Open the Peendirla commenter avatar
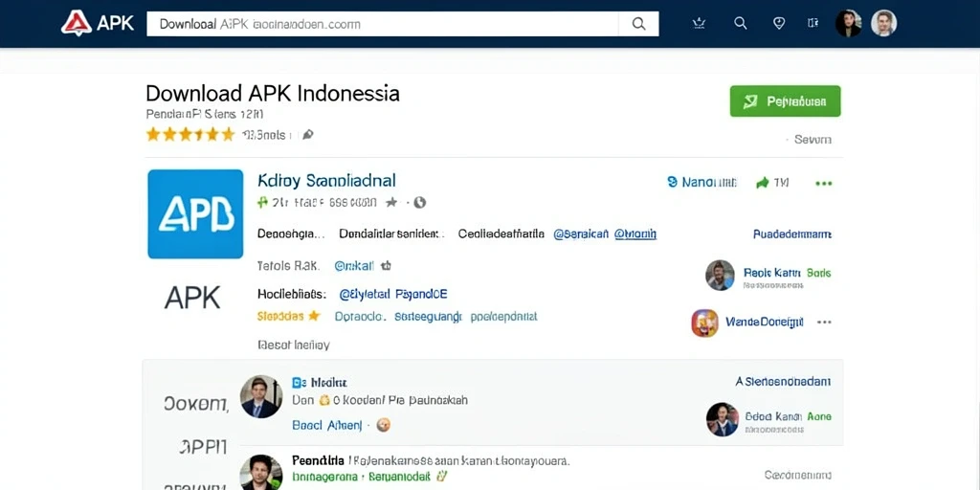Viewport: 980px width, 490px height. pos(260,473)
